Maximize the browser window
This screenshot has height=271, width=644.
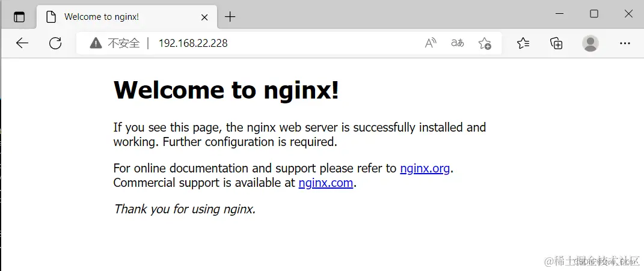point(594,14)
